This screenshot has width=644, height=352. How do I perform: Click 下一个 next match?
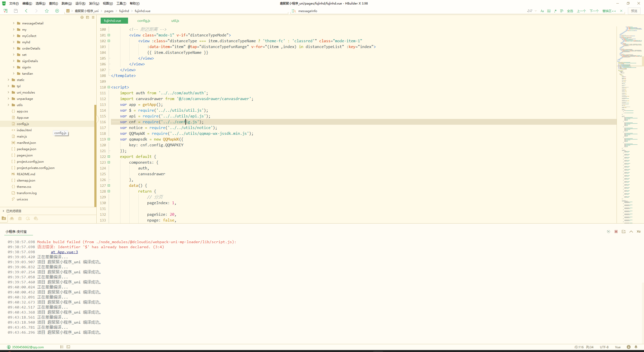point(594,11)
